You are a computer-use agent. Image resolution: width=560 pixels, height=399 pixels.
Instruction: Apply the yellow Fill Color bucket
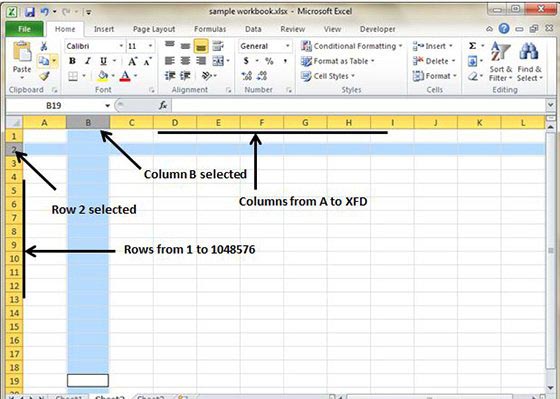[103, 76]
